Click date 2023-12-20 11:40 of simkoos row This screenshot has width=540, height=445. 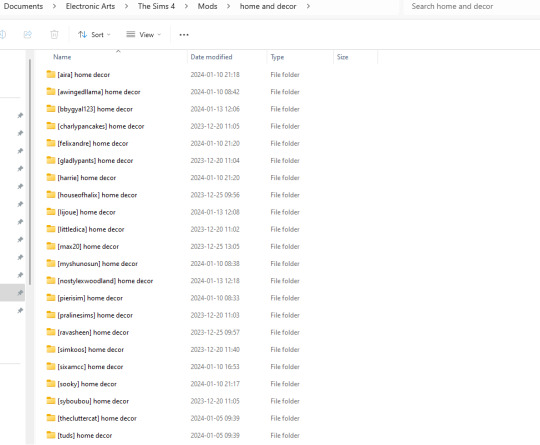pos(215,350)
